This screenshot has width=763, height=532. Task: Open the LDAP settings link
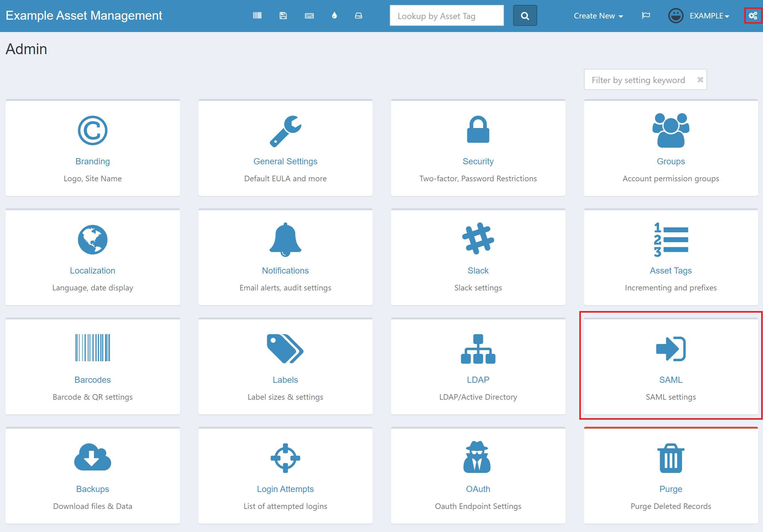[x=477, y=379]
